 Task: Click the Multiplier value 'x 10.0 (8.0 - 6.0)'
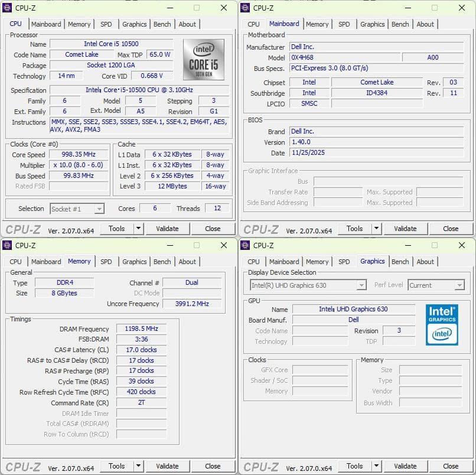[x=79, y=165]
